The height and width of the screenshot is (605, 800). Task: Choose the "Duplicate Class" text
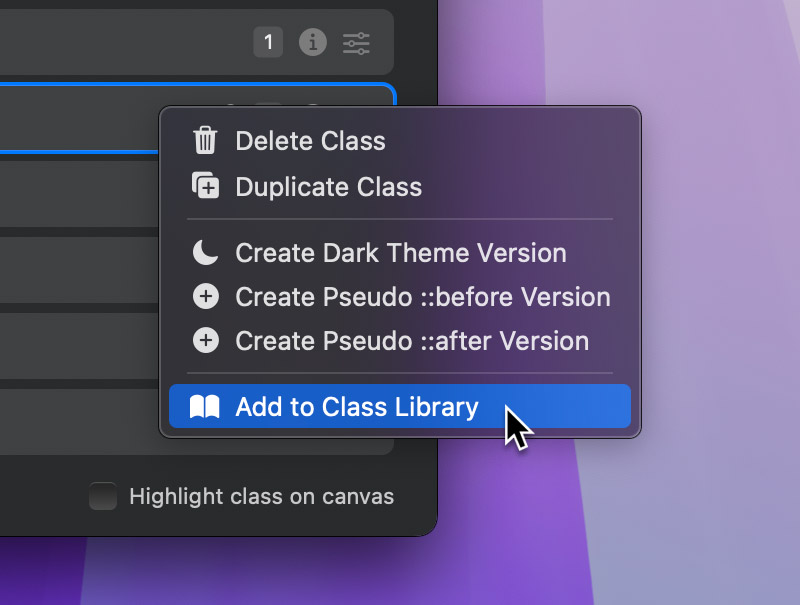328,187
